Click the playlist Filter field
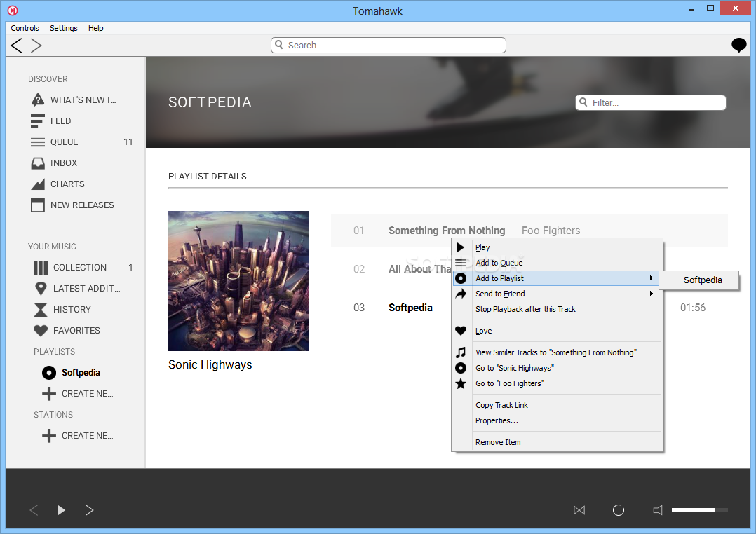The height and width of the screenshot is (534, 756). (x=650, y=102)
